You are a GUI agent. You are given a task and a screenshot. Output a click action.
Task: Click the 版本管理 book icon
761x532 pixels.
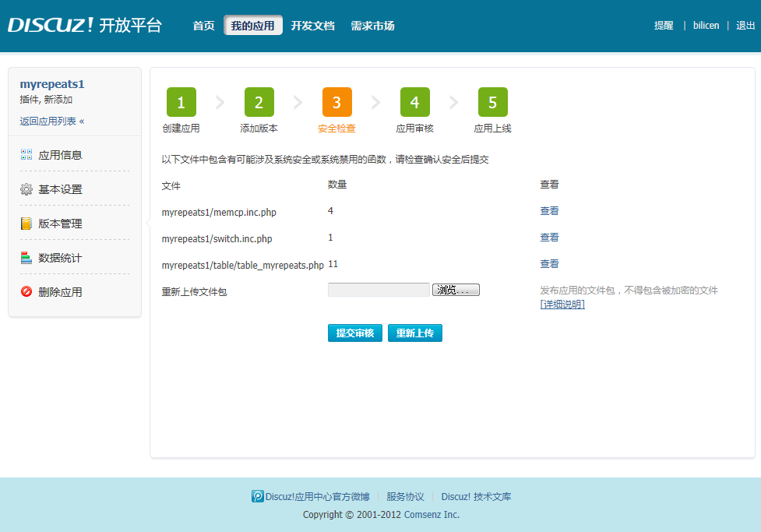point(26,224)
